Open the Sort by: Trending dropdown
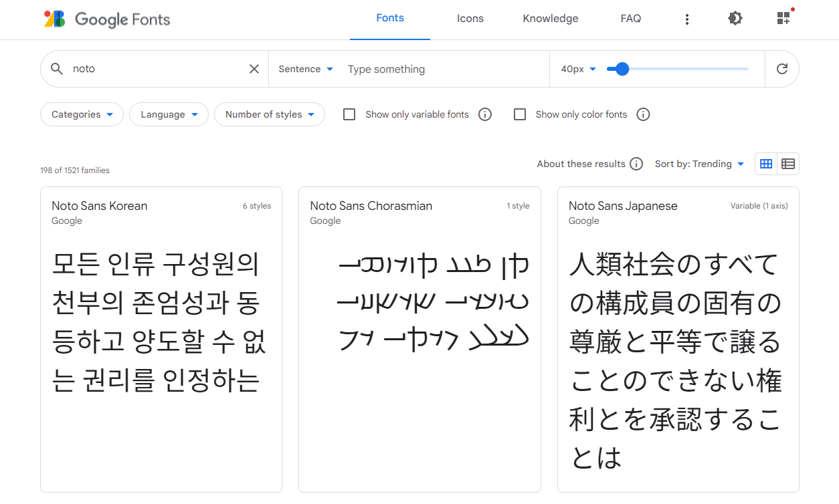839x504 pixels. click(x=700, y=164)
